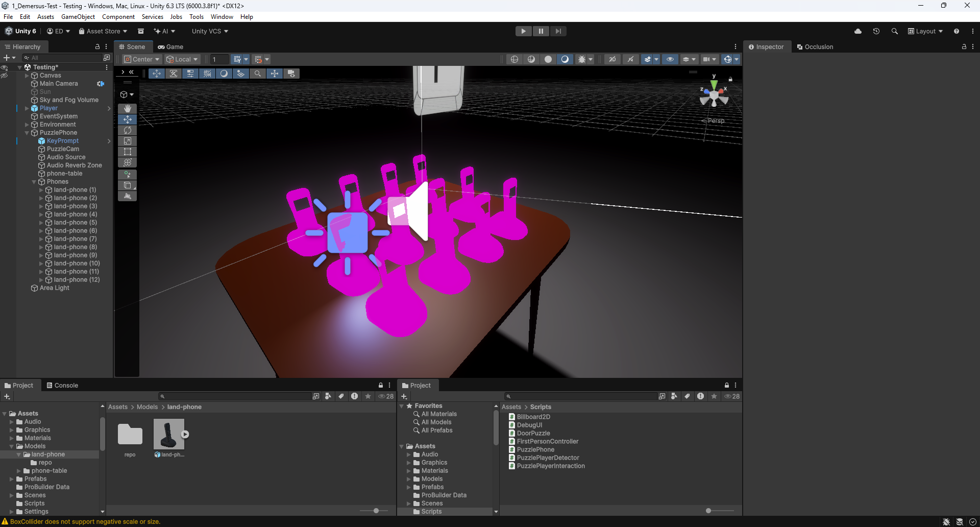Image resolution: width=980 pixels, height=527 pixels.
Task: Select the Scale tool in Scene toolbar
Action: (x=127, y=141)
